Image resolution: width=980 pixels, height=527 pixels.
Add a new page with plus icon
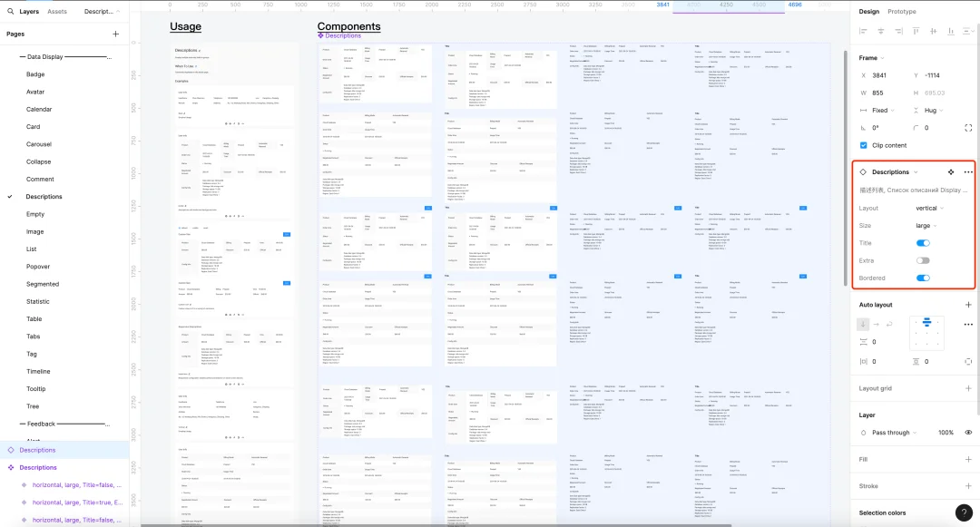115,34
